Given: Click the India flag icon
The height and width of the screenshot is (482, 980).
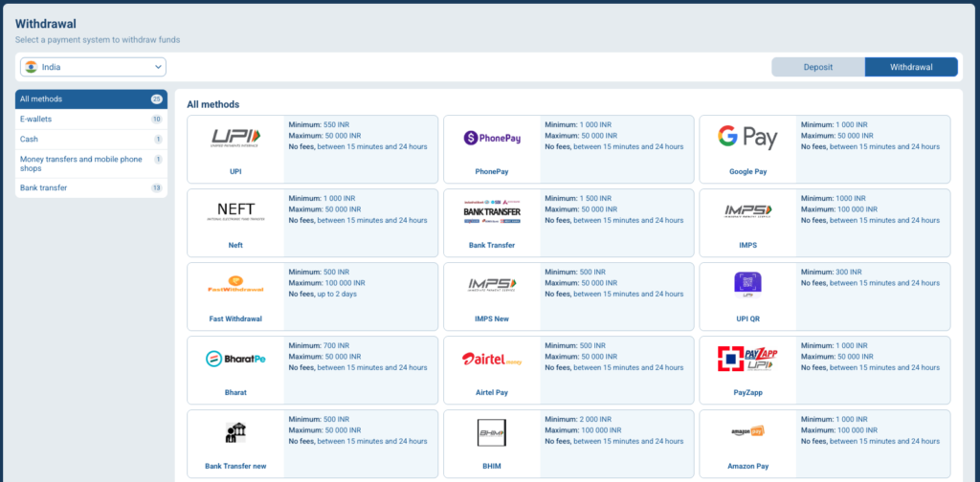Looking at the screenshot, I should pos(32,67).
